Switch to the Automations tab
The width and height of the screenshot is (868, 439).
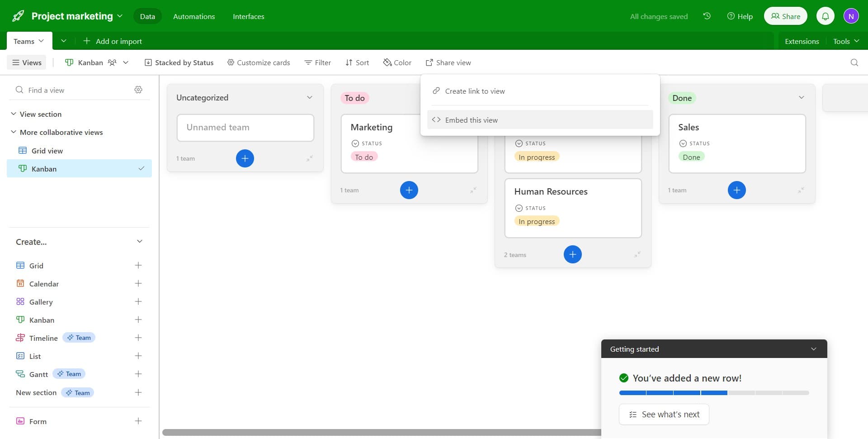[194, 16]
